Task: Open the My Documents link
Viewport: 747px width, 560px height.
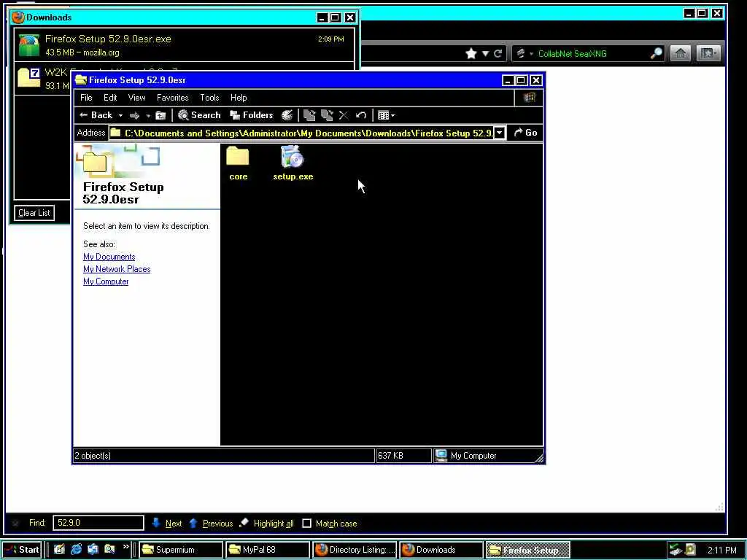Action: click(109, 257)
